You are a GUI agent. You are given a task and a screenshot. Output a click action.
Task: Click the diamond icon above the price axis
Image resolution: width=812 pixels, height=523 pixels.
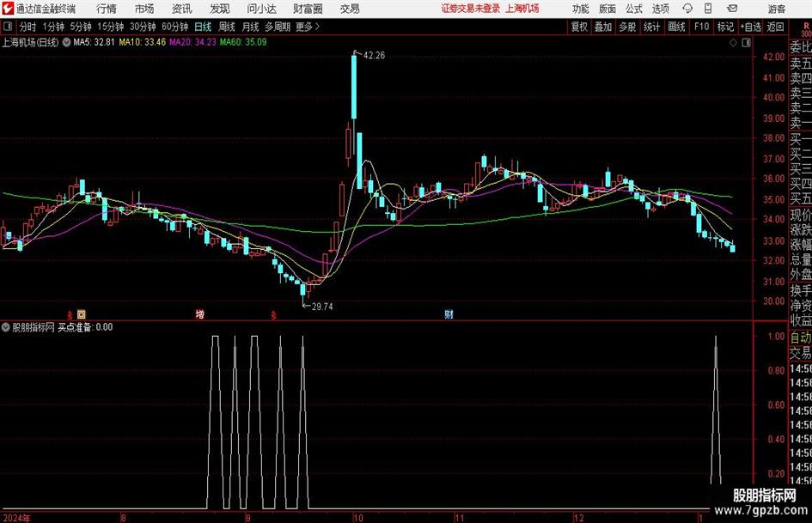[733, 43]
